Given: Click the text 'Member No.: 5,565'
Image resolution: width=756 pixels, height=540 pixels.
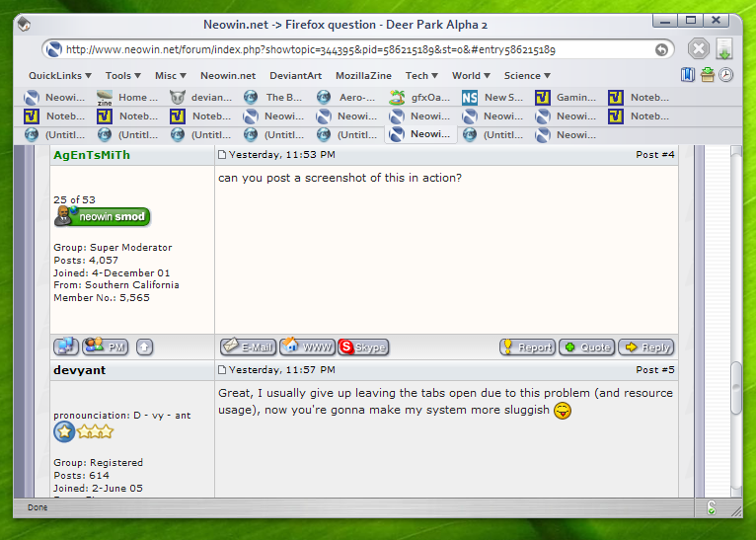Looking at the screenshot, I should (102, 298).
